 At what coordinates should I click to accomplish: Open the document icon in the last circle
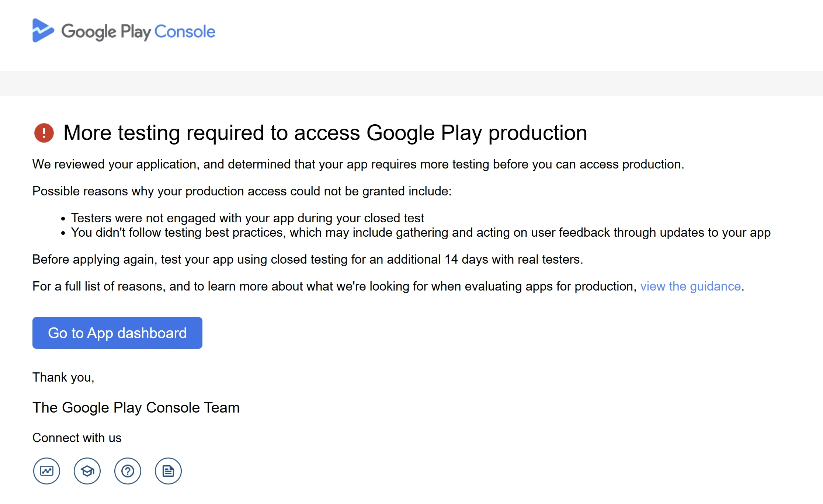(x=168, y=471)
